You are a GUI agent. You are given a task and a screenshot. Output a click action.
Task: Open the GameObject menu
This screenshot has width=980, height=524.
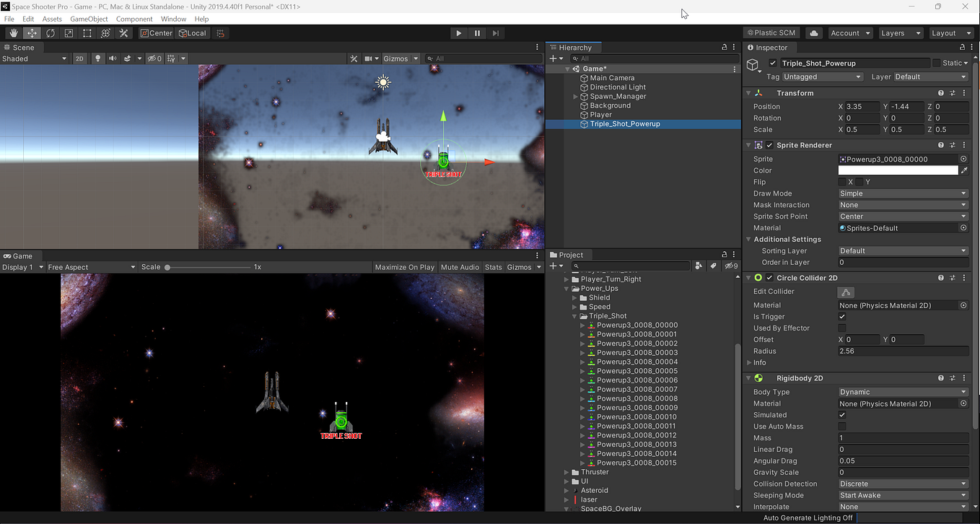pos(89,19)
